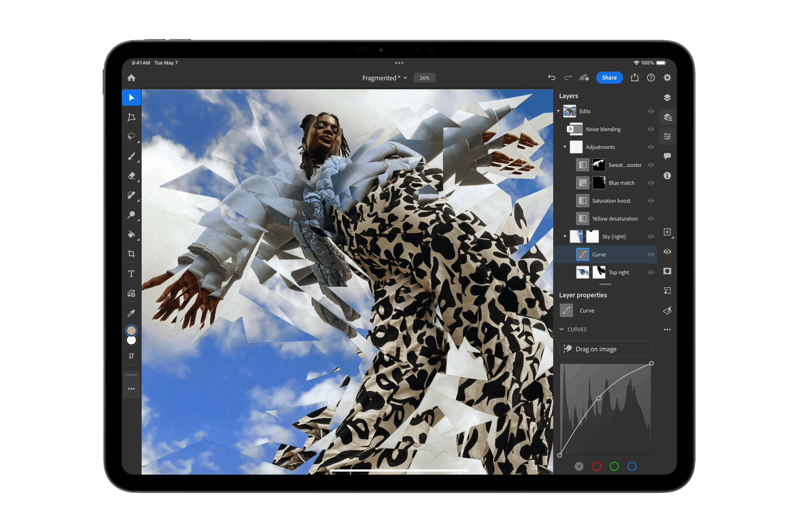Select the Brush tool

click(131, 156)
